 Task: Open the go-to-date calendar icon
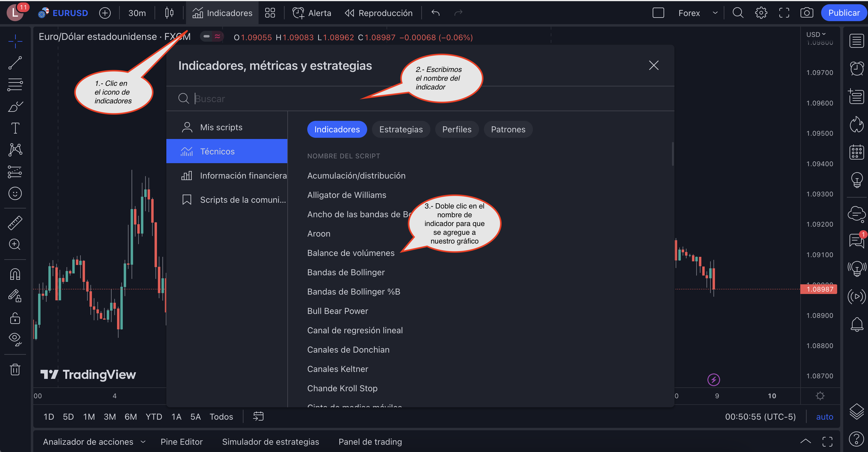tap(258, 416)
